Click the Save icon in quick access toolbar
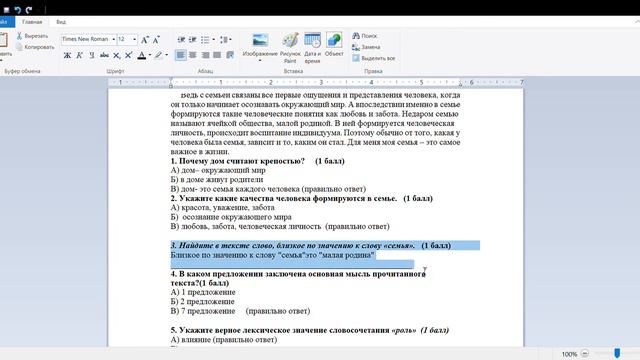This screenshot has width=640, height=360. pos(6,10)
